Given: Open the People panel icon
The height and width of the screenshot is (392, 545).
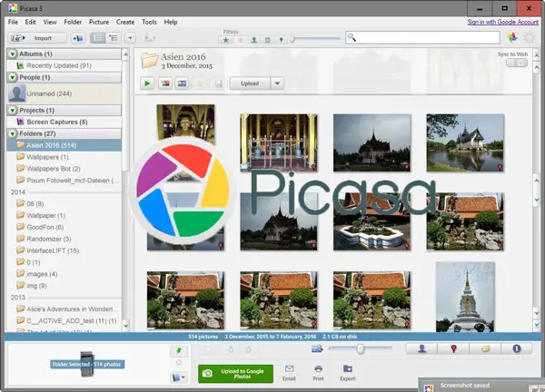Looking at the screenshot, I should 421,348.
